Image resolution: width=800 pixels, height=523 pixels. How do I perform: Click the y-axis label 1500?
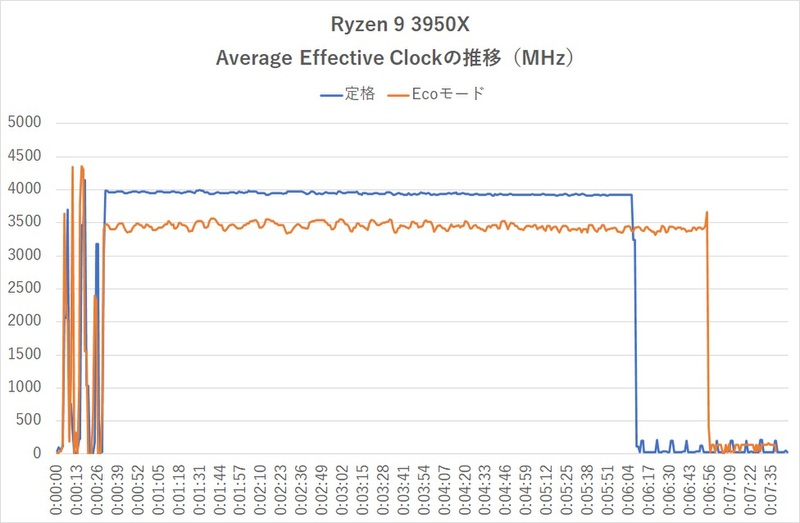pyautogui.click(x=24, y=354)
